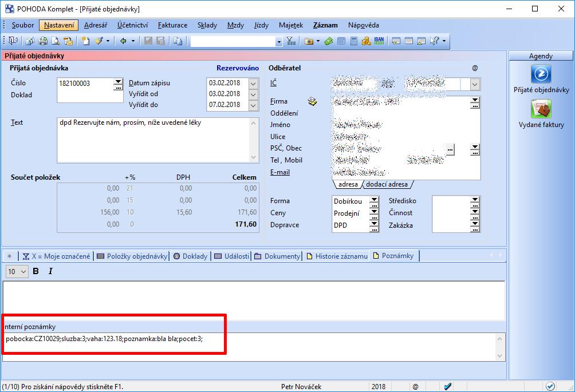The width and height of the screenshot is (575, 392).
Task: Expand the Středisko list button
Action: [x=475, y=201]
